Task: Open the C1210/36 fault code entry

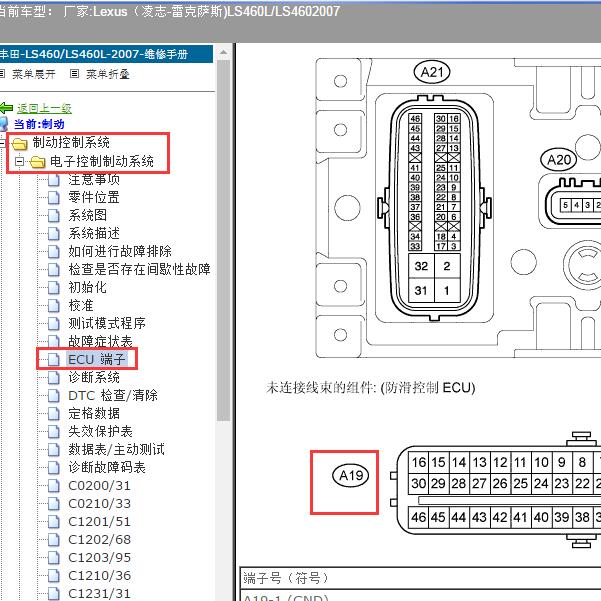Action: click(x=100, y=576)
